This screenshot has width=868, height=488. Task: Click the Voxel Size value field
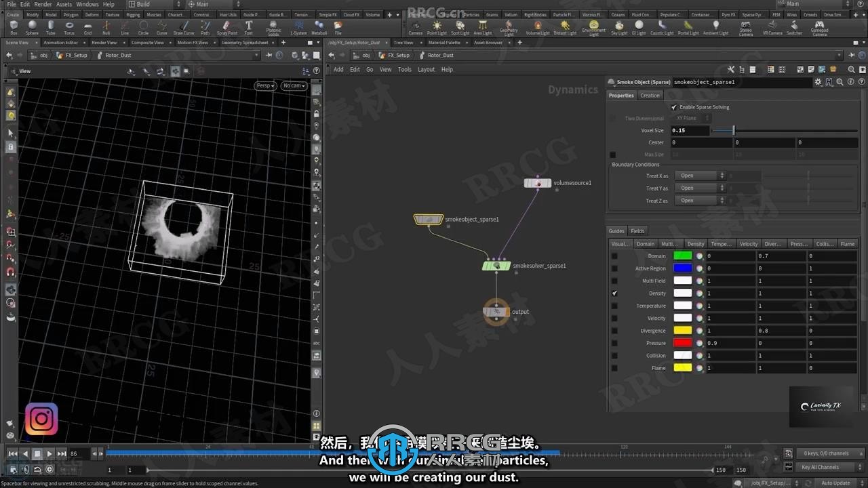click(690, 130)
